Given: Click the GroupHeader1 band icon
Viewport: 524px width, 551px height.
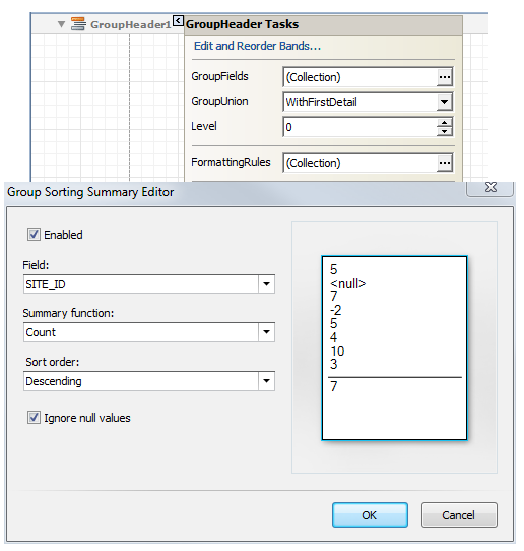Looking at the screenshot, I should click(x=78, y=24).
